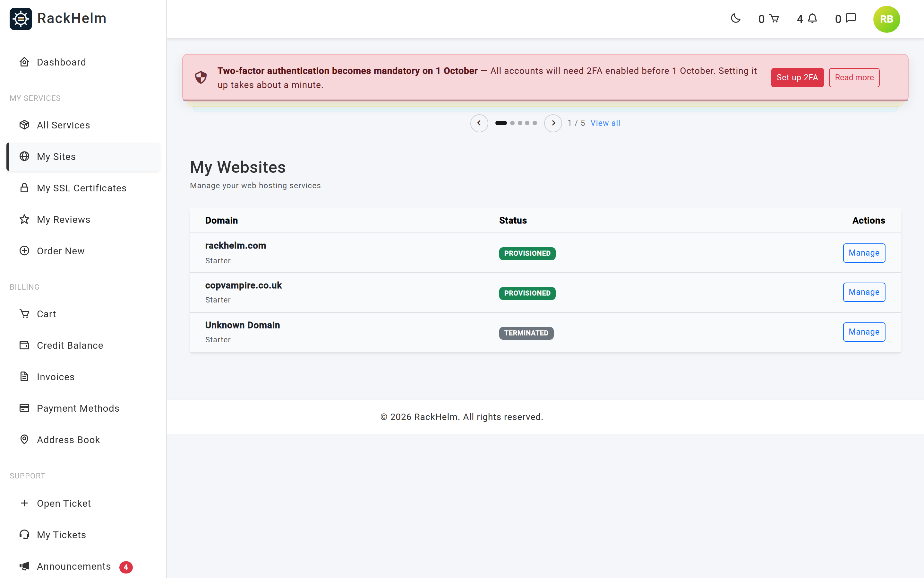
Task: Click the Payment Methods card icon
Action: click(x=24, y=408)
